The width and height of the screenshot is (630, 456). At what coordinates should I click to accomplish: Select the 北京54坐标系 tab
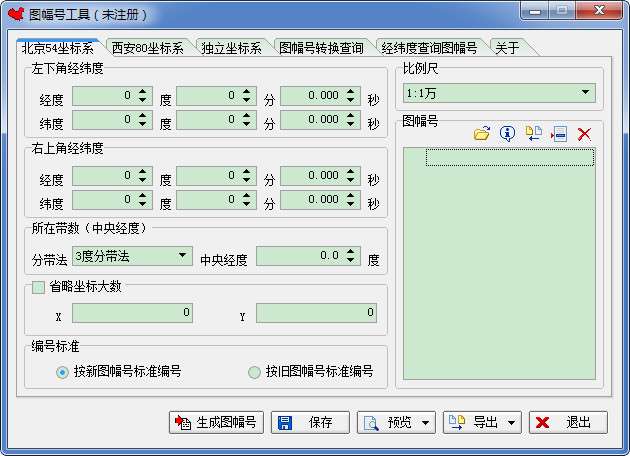click(57, 48)
